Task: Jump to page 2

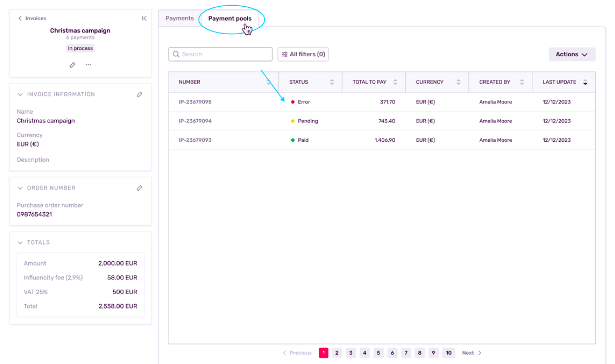Action: coord(337,353)
